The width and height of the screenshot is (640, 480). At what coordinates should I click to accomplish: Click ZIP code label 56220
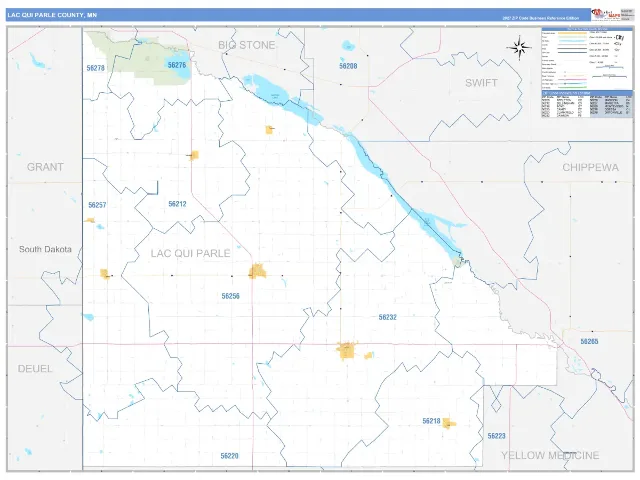229,456
